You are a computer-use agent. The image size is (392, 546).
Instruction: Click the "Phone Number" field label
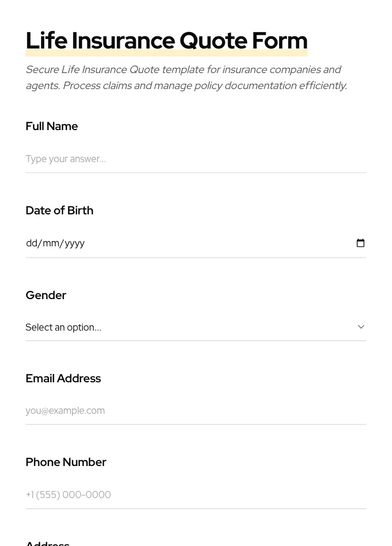click(66, 462)
